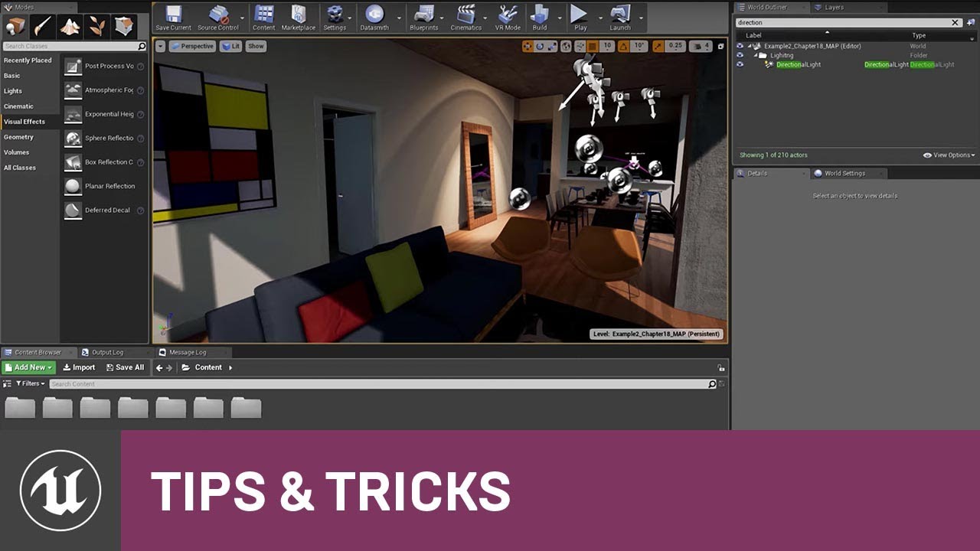Select the Rotate gizmo in the viewport
Image resolution: width=980 pixels, height=551 pixels.
point(540,46)
